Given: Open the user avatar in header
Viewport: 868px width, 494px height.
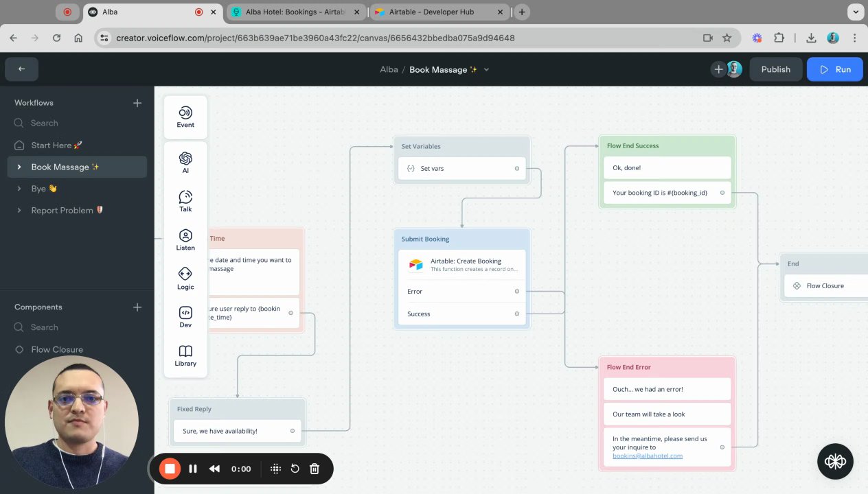Looking at the screenshot, I should (x=734, y=69).
